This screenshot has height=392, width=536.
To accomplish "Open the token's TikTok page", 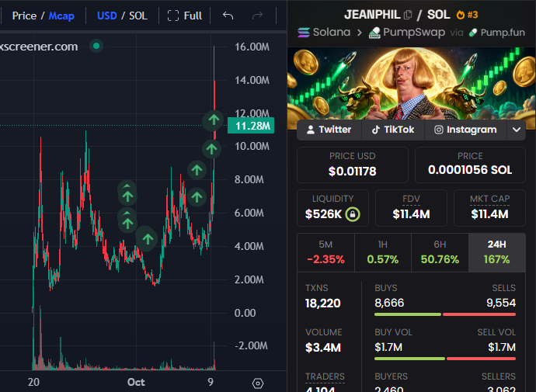I will [x=393, y=130].
